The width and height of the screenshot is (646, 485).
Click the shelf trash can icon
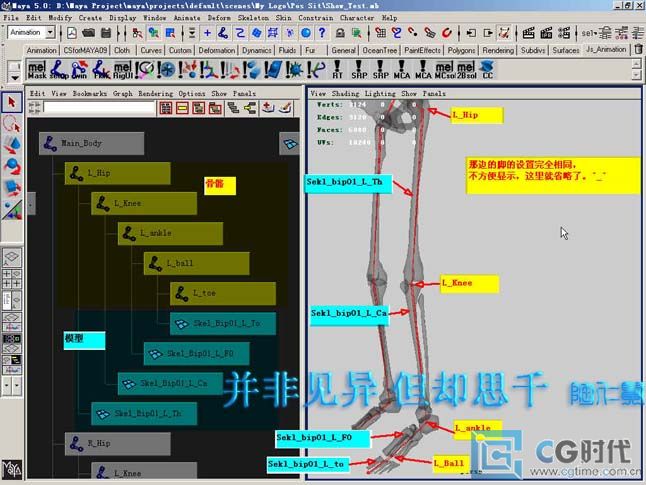click(638, 49)
